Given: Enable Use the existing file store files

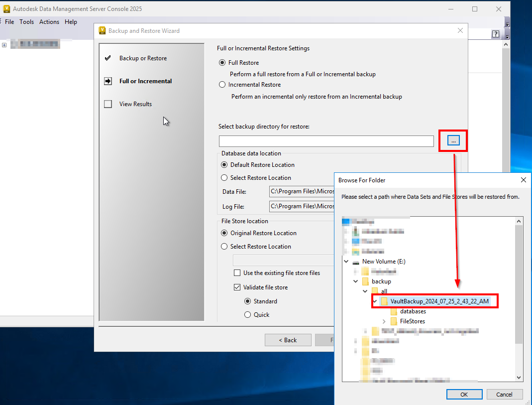Looking at the screenshot, I should 237,272.
